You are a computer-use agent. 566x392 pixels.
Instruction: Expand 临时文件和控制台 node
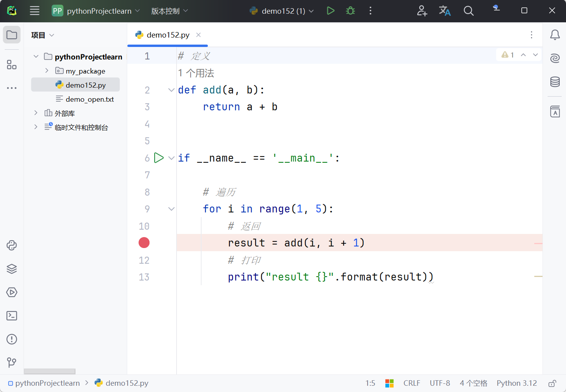pos(36,127)
